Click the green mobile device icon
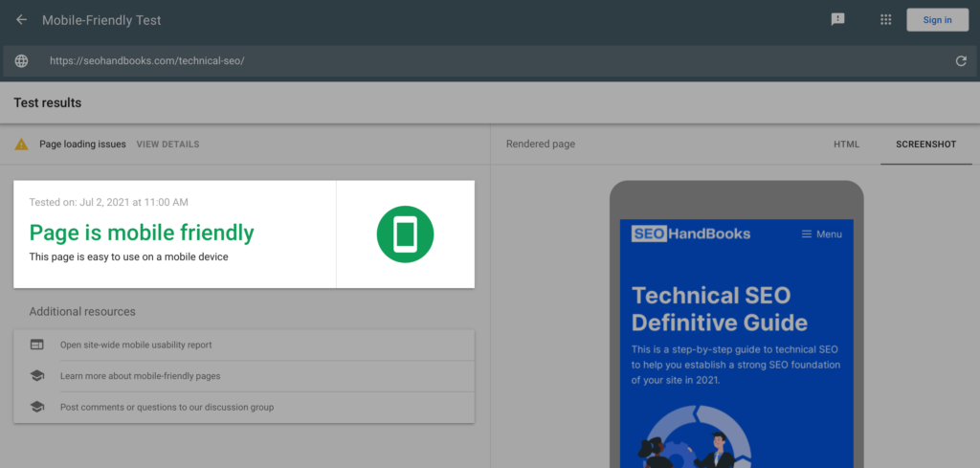 coord(405,234)
